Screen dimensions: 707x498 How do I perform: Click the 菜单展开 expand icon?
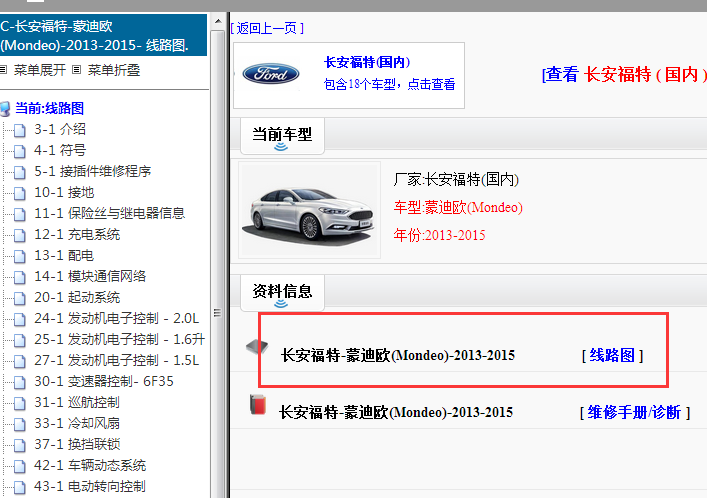(x=3, y=69)
